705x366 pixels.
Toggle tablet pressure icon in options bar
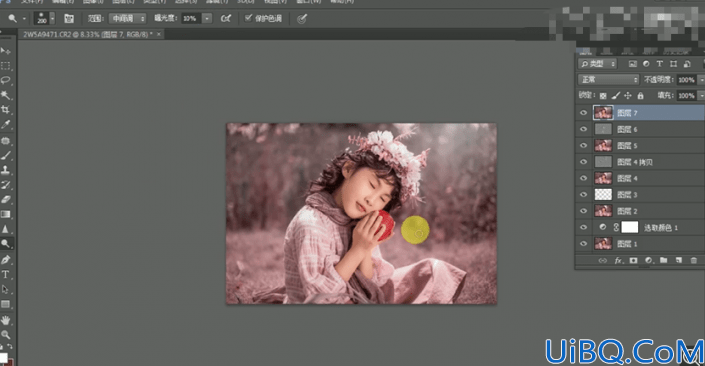pyautogui.click(x=302, y=18)
